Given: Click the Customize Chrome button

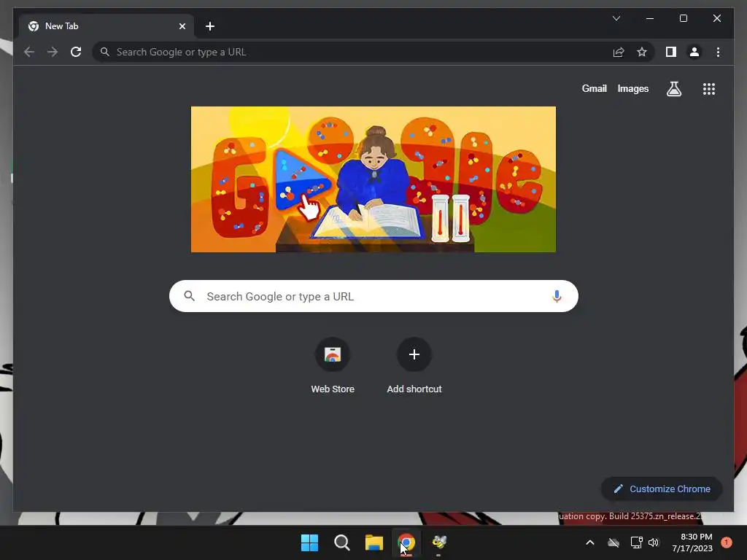Looking at the screenshot, I should click(x=662, y=489).
